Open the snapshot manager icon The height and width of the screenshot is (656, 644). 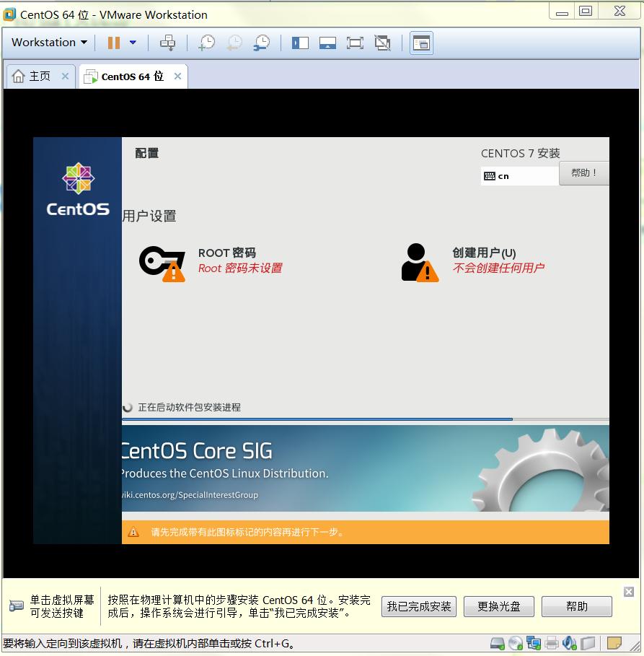pyautogui.click(x=262, y=43)
